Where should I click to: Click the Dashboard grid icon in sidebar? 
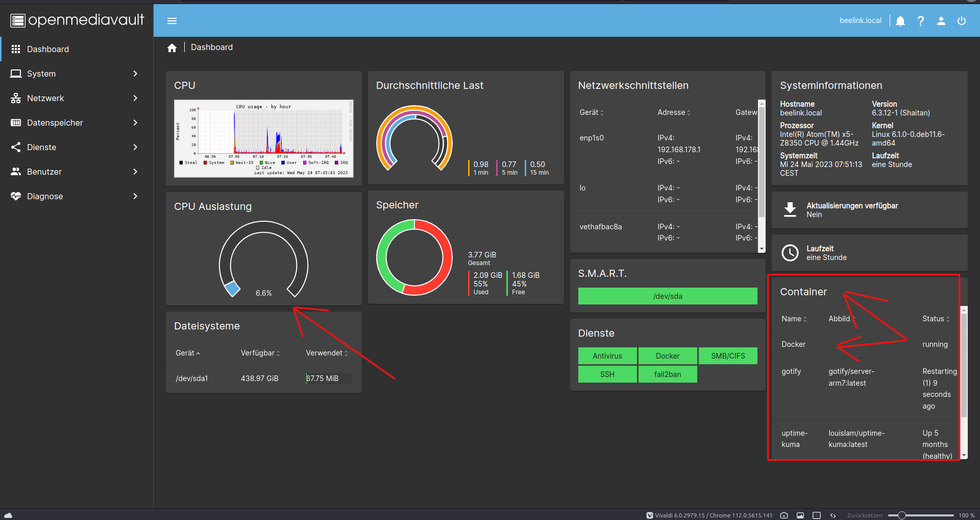[16, 49]
